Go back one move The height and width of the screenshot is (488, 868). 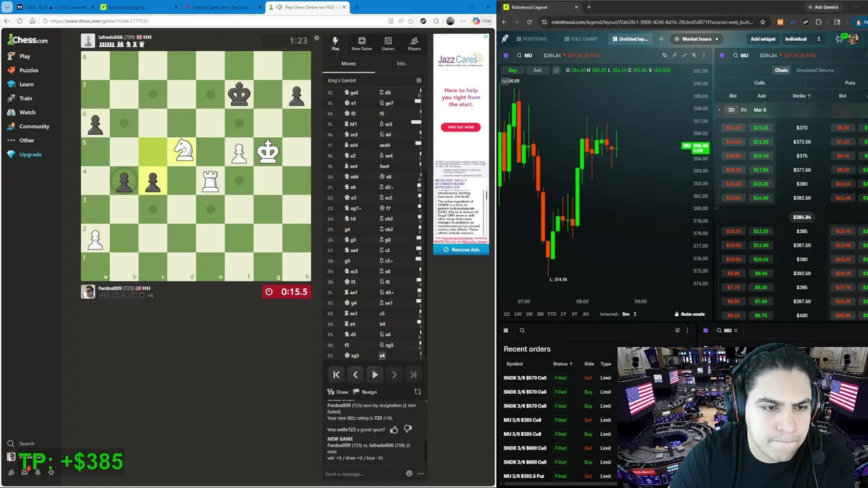[355, 375]
